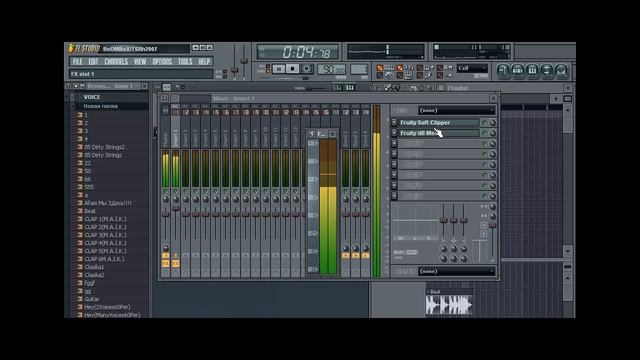Select the Fruity Soft Clipper effect slot

click(438, 122)
